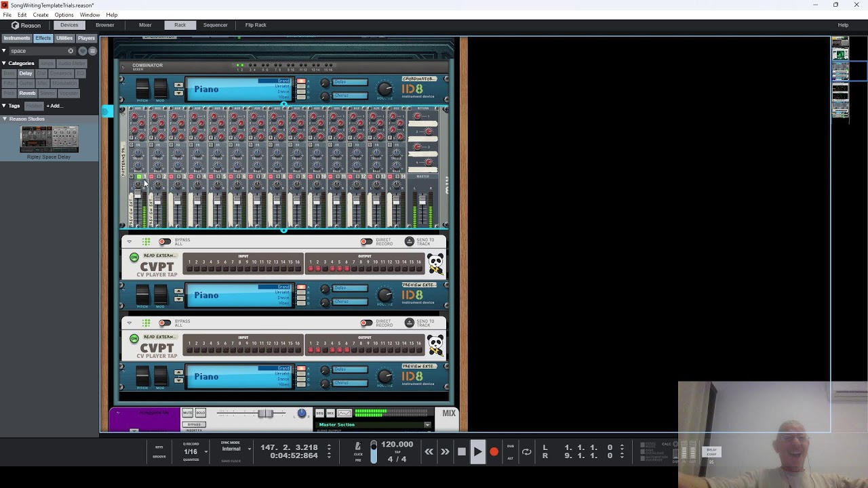Screen dimensions: 868x488
Task: Fold the first CVPT device
Action: pyautogui.click(x=129, y=241)
